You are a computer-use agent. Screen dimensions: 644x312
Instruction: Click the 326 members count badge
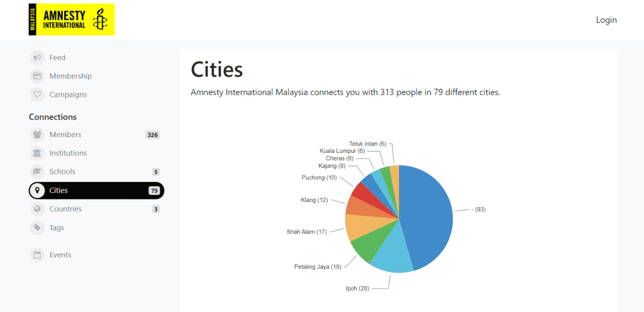coord(153,135)
